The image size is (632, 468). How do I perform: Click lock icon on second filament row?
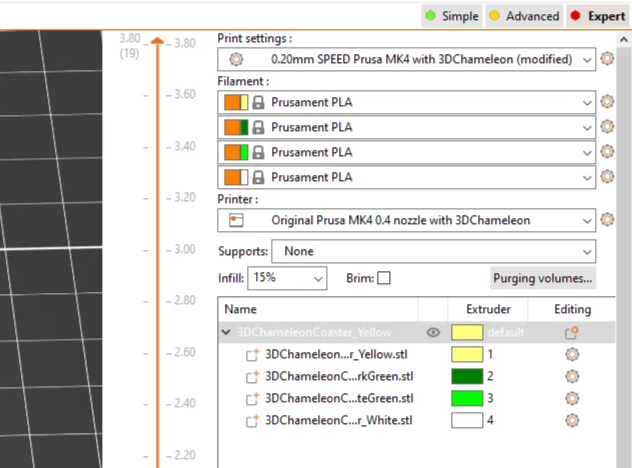(258, 127)
